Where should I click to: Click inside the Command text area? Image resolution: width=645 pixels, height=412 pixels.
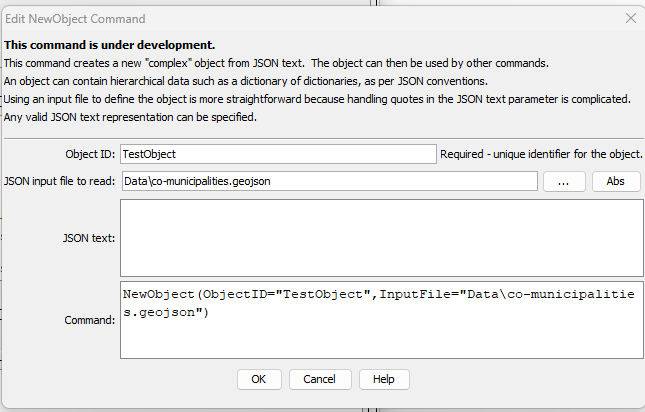coord(382,320)
